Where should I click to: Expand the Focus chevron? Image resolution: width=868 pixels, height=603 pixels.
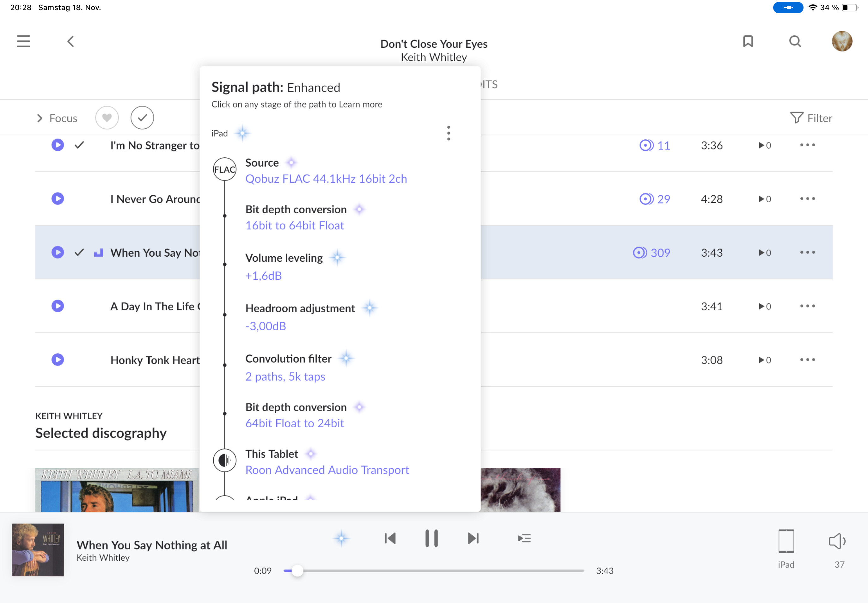(40, 118)
